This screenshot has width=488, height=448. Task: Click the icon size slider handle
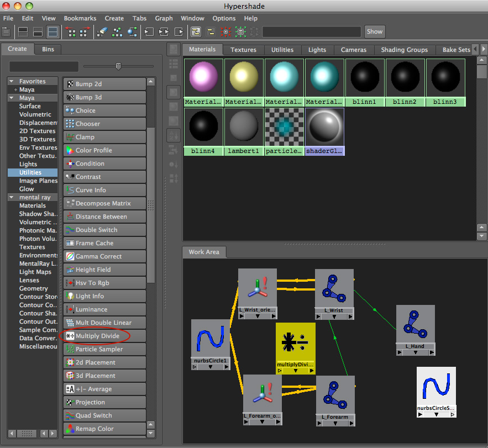point(118,66)
